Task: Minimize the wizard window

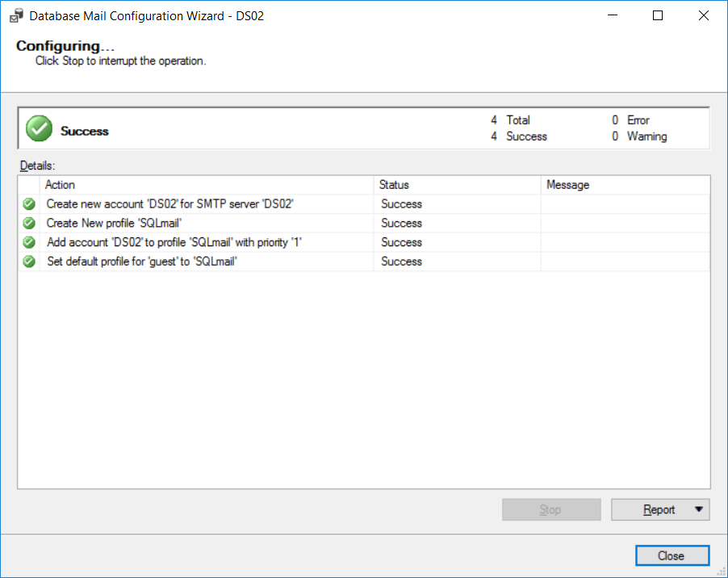Action: pyautogui.click(x=613, y=15)
